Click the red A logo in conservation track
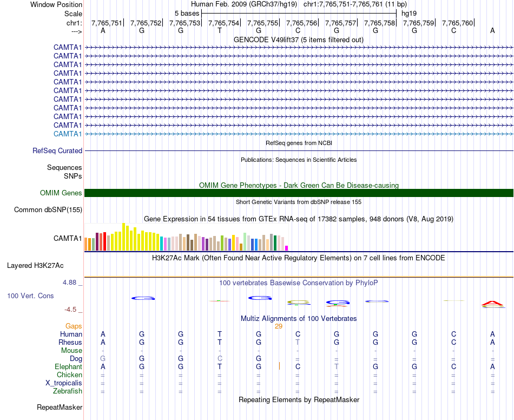Screen dimensions: 514x420 coord(492,303)
